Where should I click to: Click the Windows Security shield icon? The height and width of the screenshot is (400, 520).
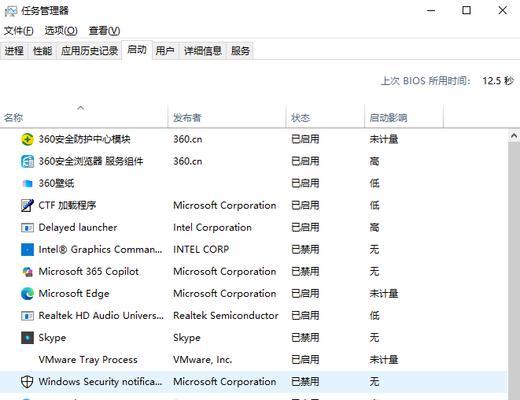[27, 382]
